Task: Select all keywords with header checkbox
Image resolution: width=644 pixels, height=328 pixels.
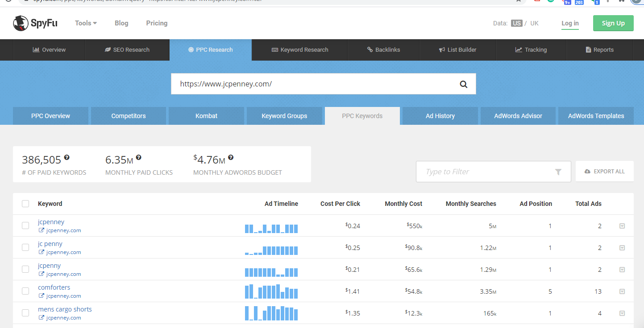Action: 25,204
